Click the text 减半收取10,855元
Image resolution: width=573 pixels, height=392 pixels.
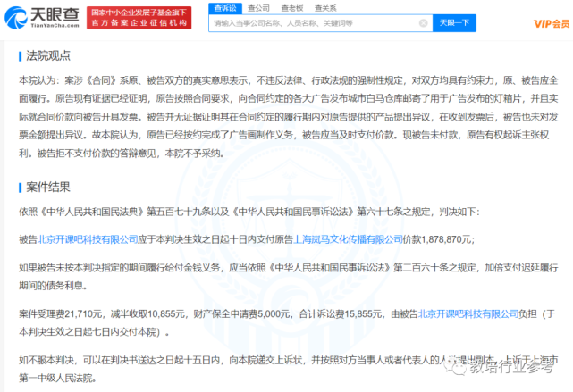coord(147,313)
